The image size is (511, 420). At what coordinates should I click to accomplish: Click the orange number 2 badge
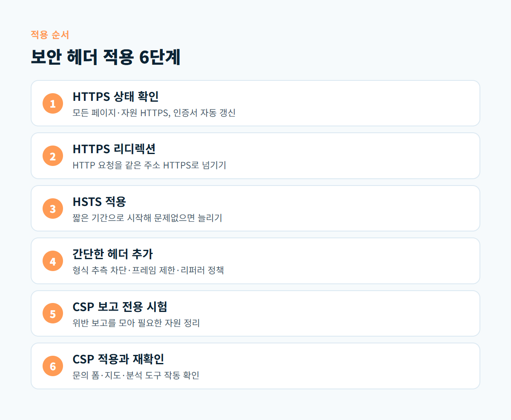click(x=53, y=156)
